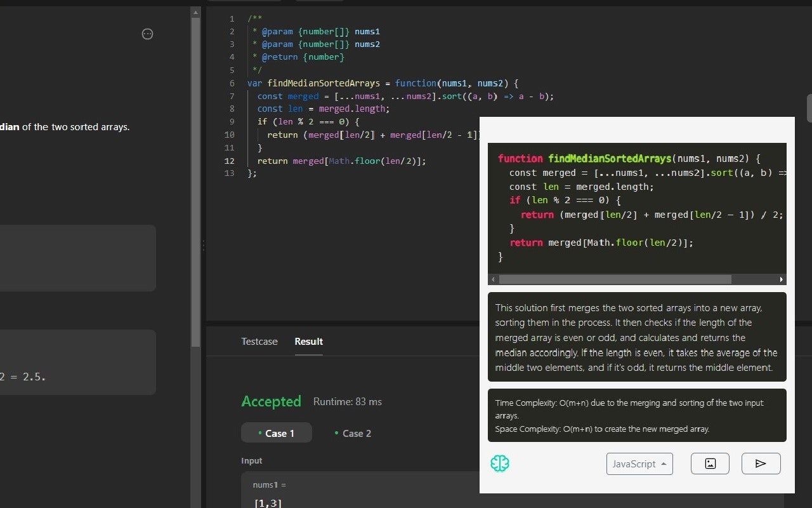This screenshot has height=508, width=812.
Task: Click the solution explanation paragraph in popup
Action: coord(637,338)
